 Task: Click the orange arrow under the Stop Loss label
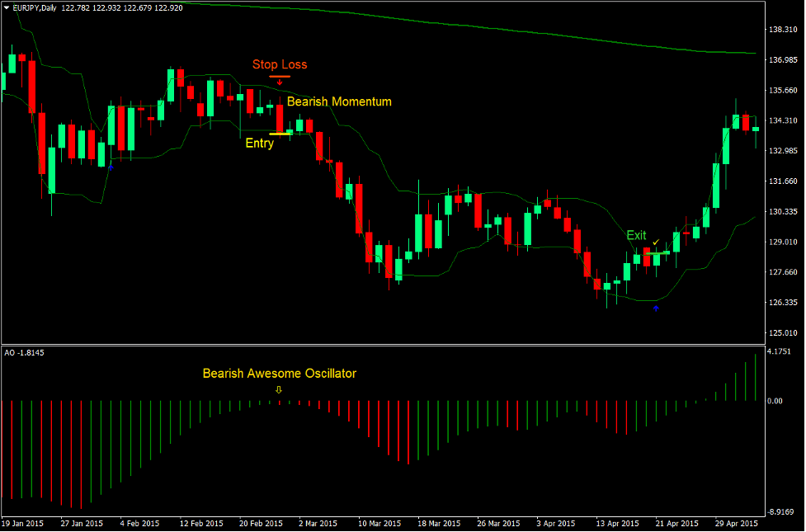tap(280, 80)
